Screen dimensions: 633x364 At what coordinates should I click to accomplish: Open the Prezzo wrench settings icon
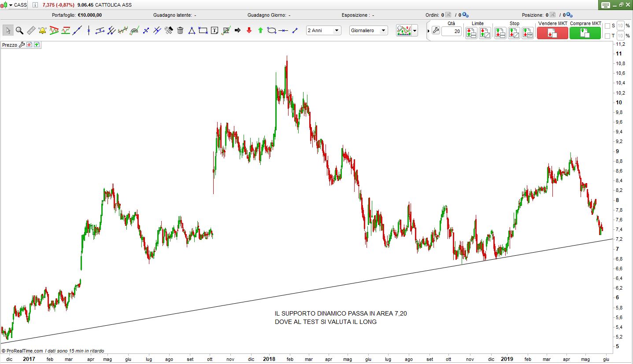coord(22,45)
